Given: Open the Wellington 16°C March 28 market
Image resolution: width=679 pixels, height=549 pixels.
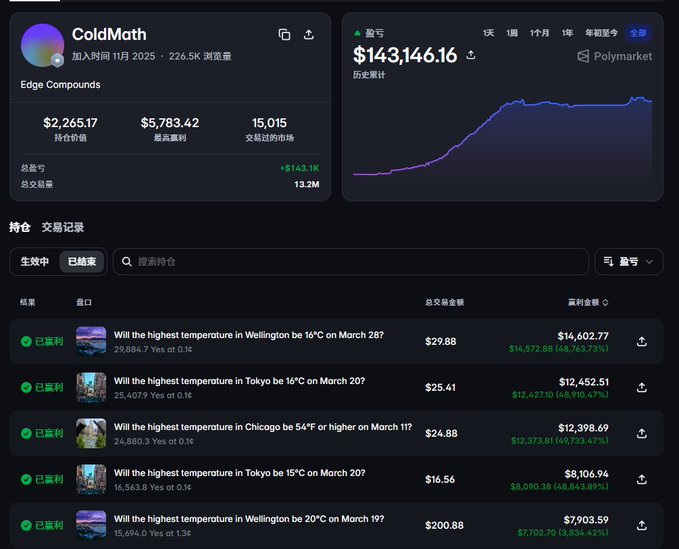Looking at the screenshot, I should pyautogui.click(x=249, y=335).
